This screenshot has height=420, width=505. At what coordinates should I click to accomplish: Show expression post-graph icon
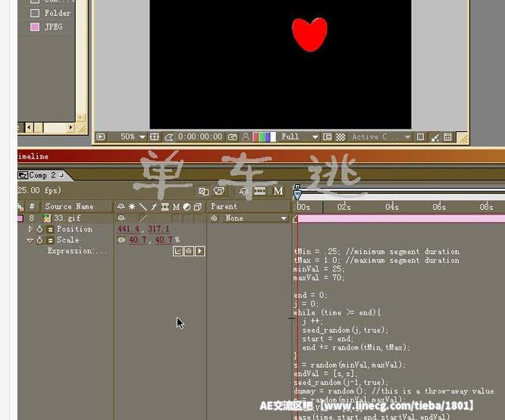(x=177, y=251)
